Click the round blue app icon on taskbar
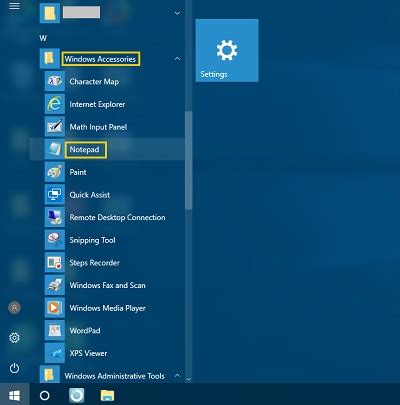Image resolution: width=400 pixels, height=405 pixels. tap(77, 395)
